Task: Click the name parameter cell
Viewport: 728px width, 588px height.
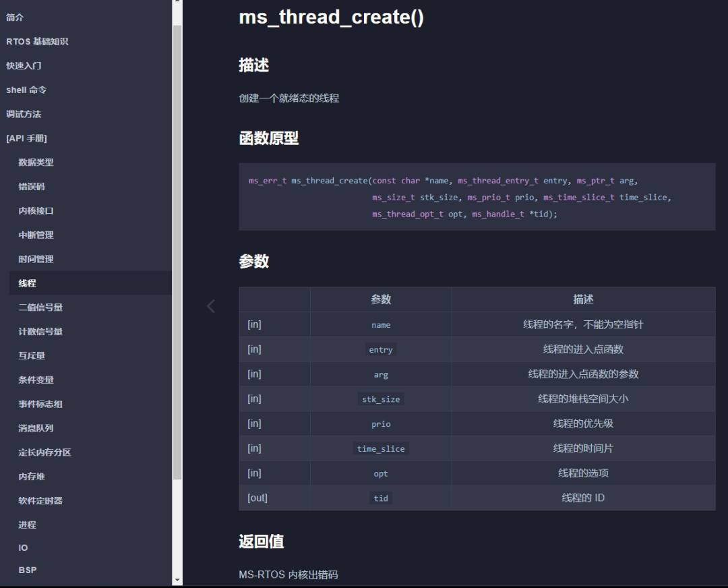Action: coord(381,324)
